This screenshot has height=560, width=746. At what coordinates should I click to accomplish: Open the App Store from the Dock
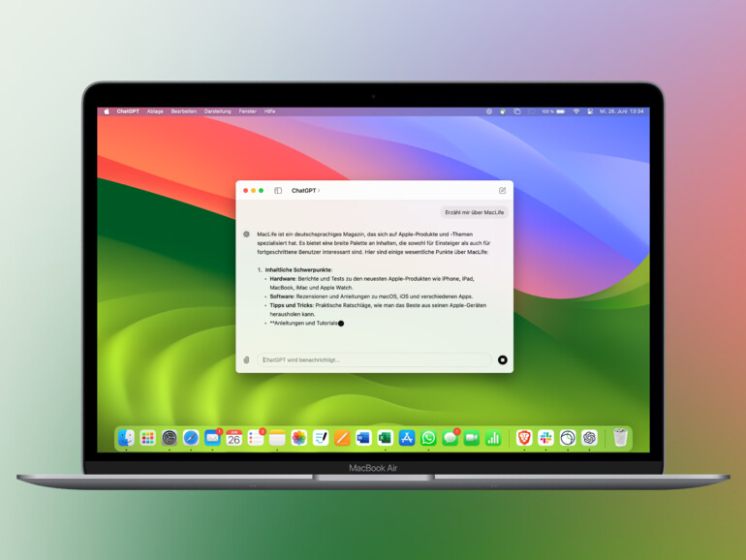click(x=407, y=438)
